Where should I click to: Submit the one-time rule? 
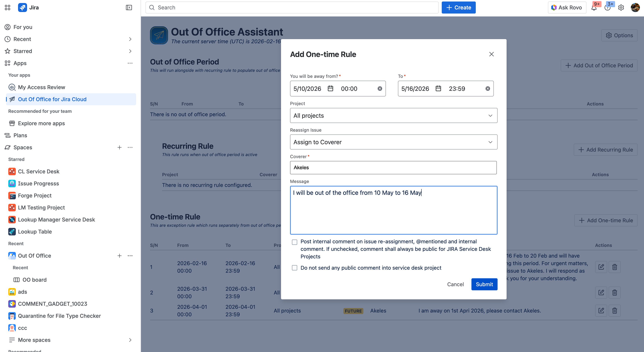(x=484, y=284)
